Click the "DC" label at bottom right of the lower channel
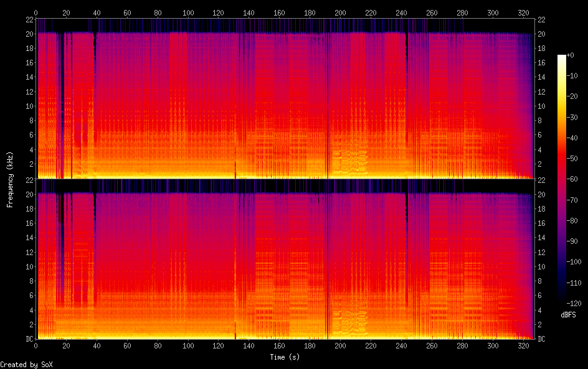Viewport: 588px width, 369px height. point(541,339)
